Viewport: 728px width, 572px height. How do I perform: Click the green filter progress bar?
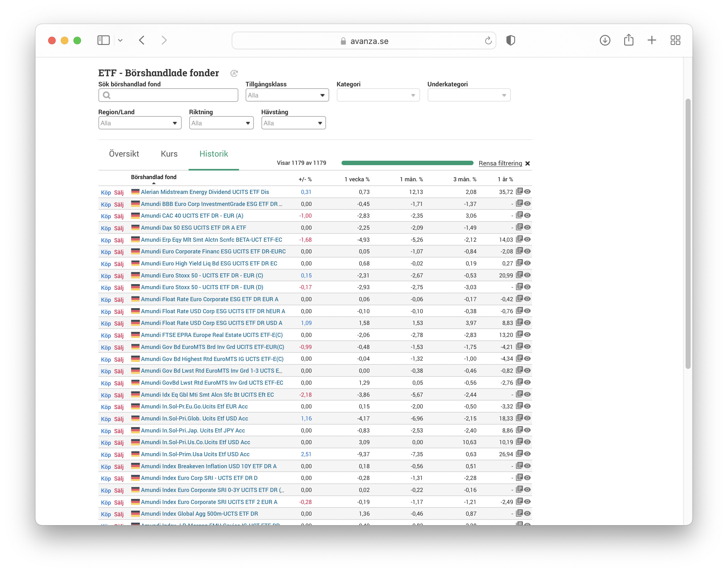click(x=407, y=163)
